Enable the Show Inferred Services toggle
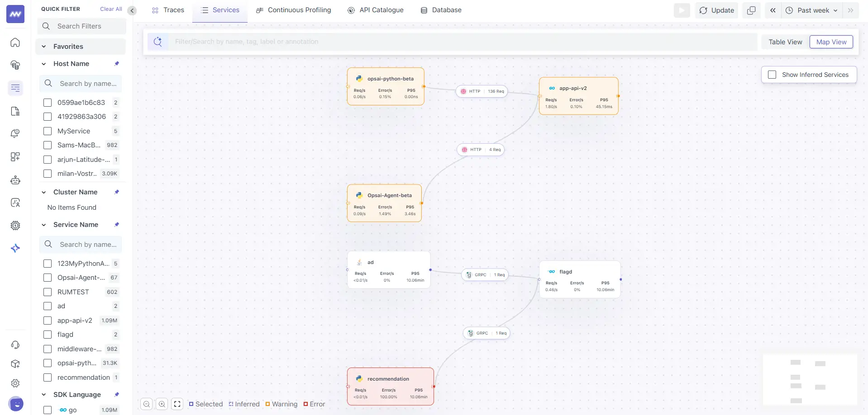Image resolution: width=868 pixels, height=415 pixels. click(x=772, y=74)
